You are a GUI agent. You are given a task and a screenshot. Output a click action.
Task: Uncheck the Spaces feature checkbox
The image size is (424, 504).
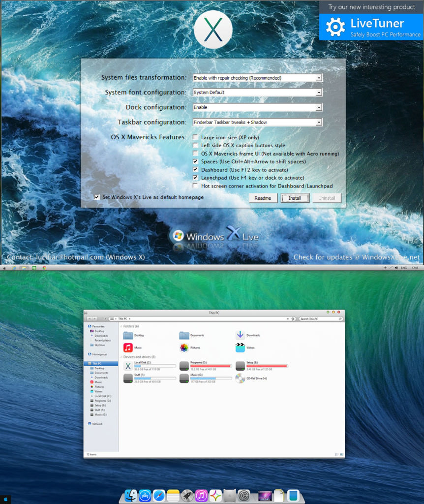[x=195, y=161]
